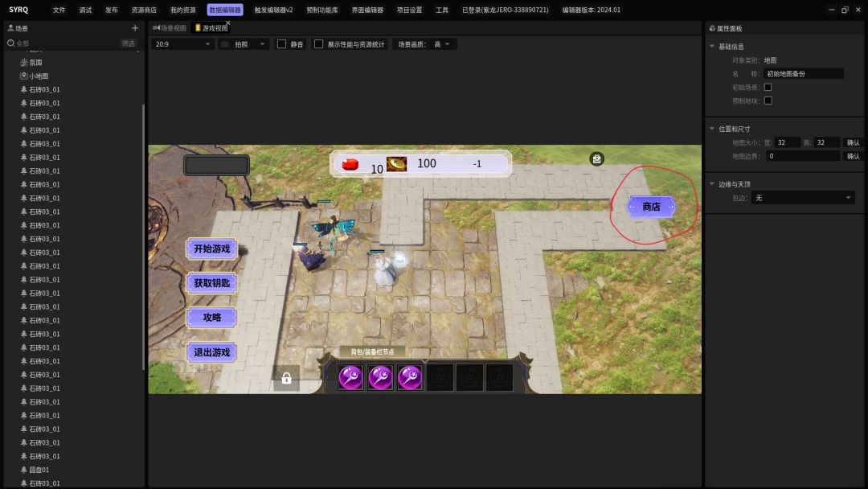Open 触发编辑器v2 from menu bar

pyautogui.click(x=273, y=10)
